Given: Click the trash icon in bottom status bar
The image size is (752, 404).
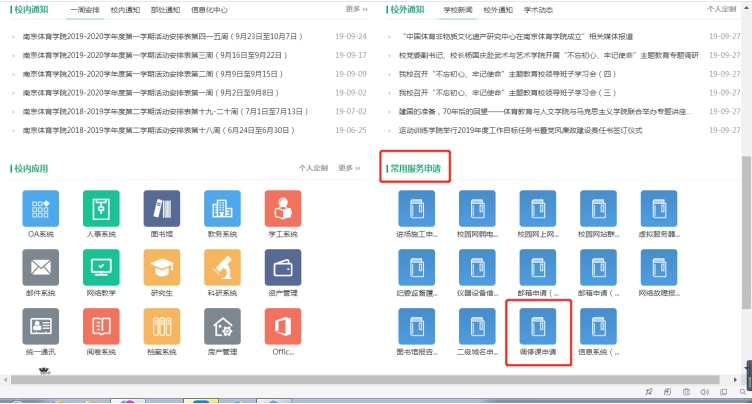Looking at the screenshot, I should [686, 392].
